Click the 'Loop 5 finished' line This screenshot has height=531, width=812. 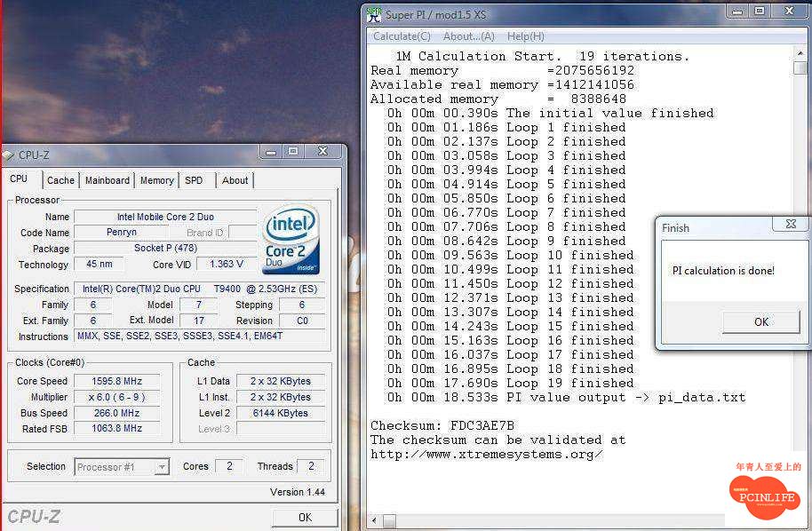click(506, 184)
